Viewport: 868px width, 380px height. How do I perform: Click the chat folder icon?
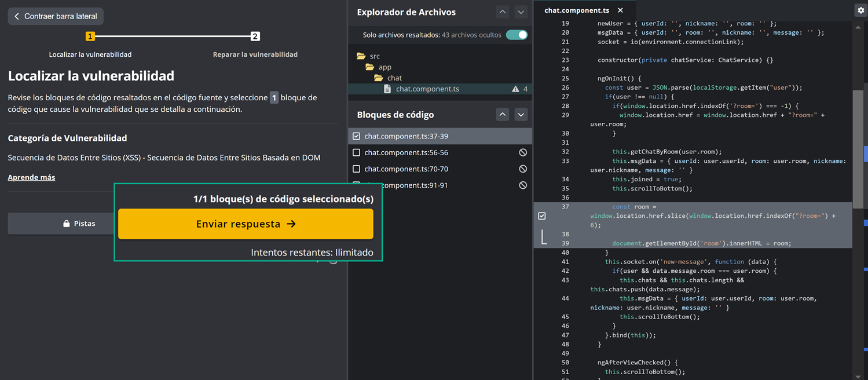pos(379,78)
